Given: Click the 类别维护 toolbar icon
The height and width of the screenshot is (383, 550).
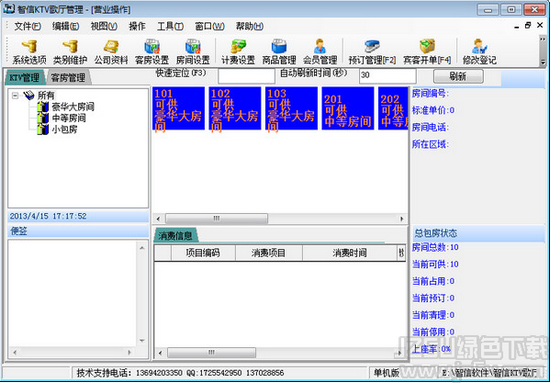Looking at the screenshot, I should (x=70, y=52).
